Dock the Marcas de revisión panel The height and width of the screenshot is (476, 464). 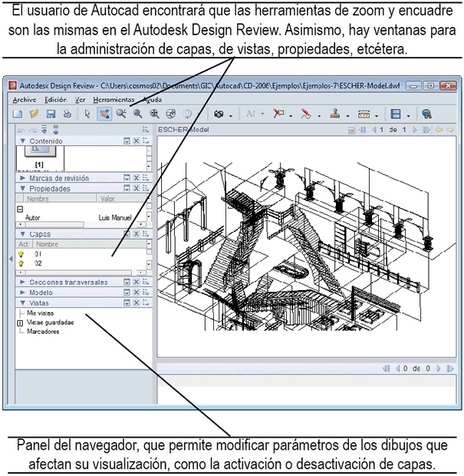(x=127, y=178)
